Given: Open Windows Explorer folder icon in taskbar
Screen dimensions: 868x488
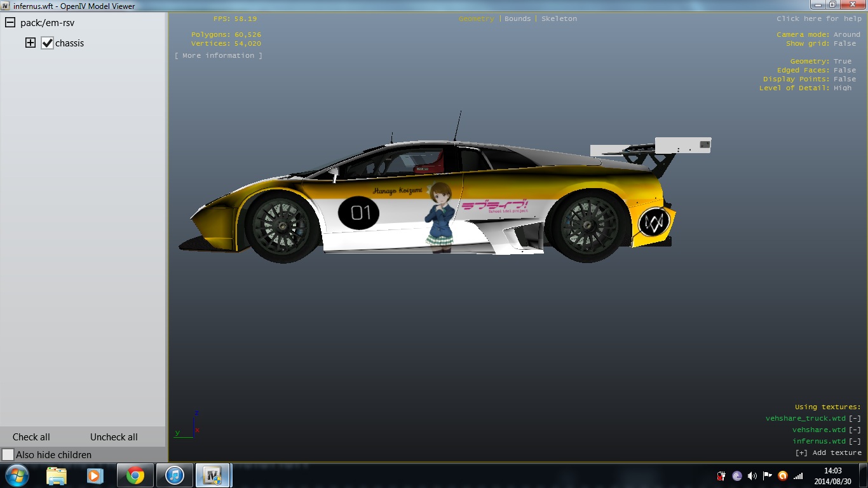Looking at the screenshot, I should click(56, 475).
